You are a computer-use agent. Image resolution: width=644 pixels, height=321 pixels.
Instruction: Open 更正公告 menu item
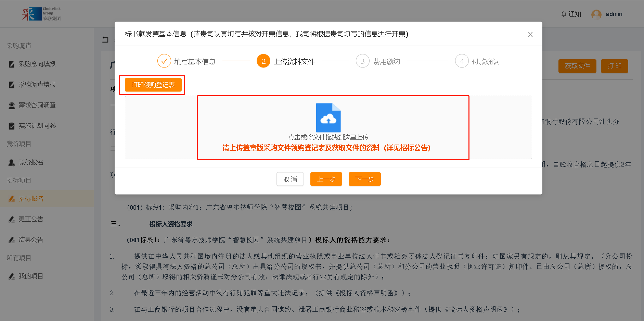coord(31,219)
